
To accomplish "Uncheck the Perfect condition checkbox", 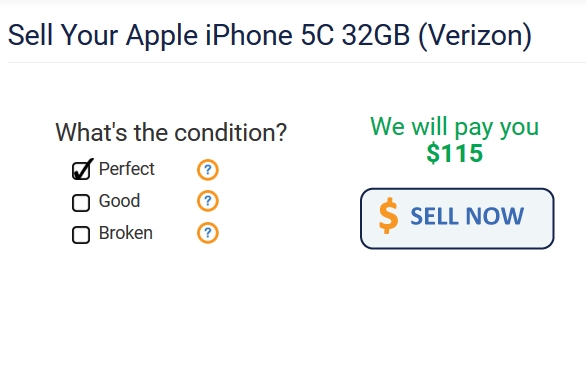I will [x=81, y=171].
